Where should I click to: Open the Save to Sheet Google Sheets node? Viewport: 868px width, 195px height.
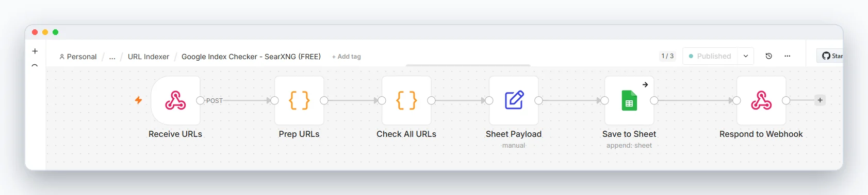[x=629, y=100]
